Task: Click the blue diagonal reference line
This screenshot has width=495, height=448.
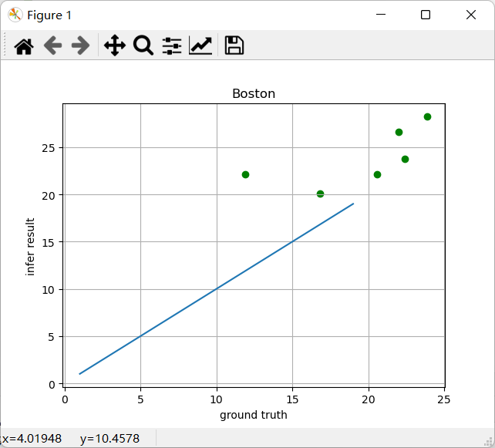Action: click(217, 289)
